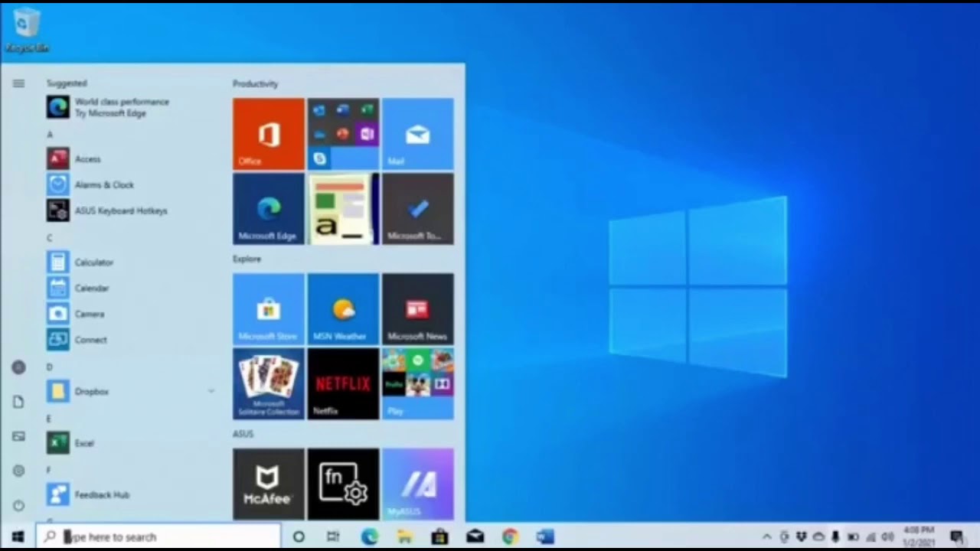Open the fn keyboard settings tile
This screenshot has width=980, height=551.
[x=343, y=484]
